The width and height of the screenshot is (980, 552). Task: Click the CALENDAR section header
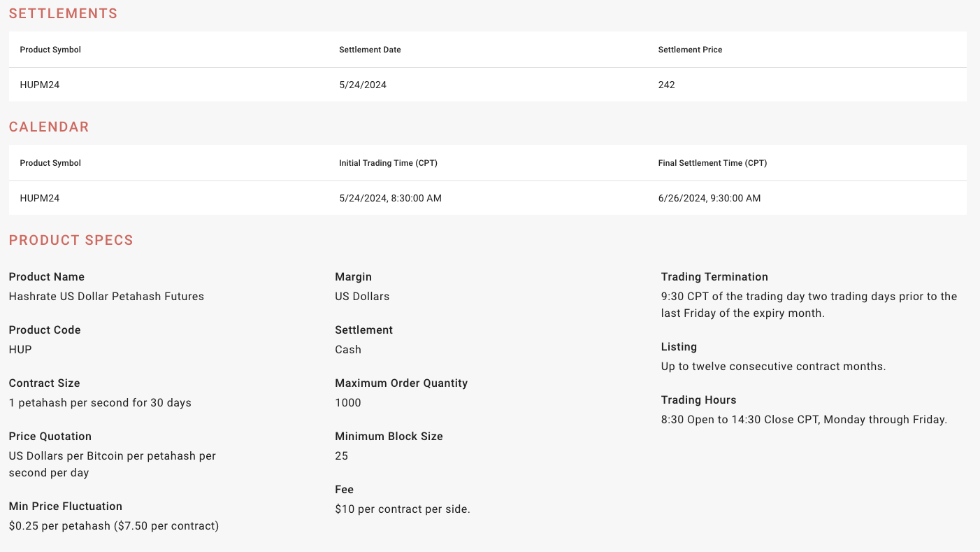pos(49,127)
